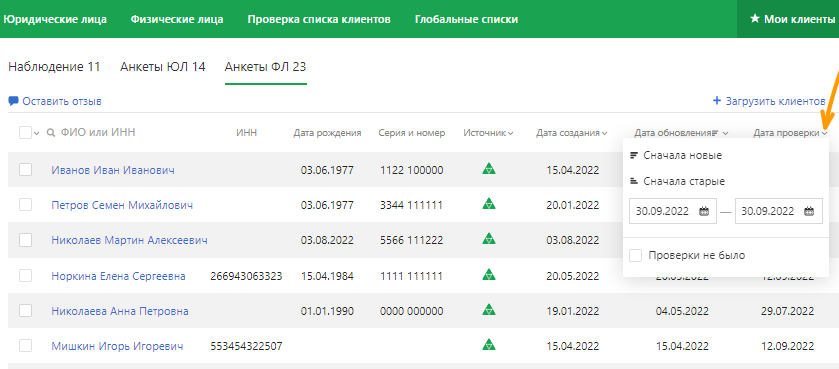Click the star icon beside Мои клиенты
This screenshot has height=369, width=839.
(755, 19)
